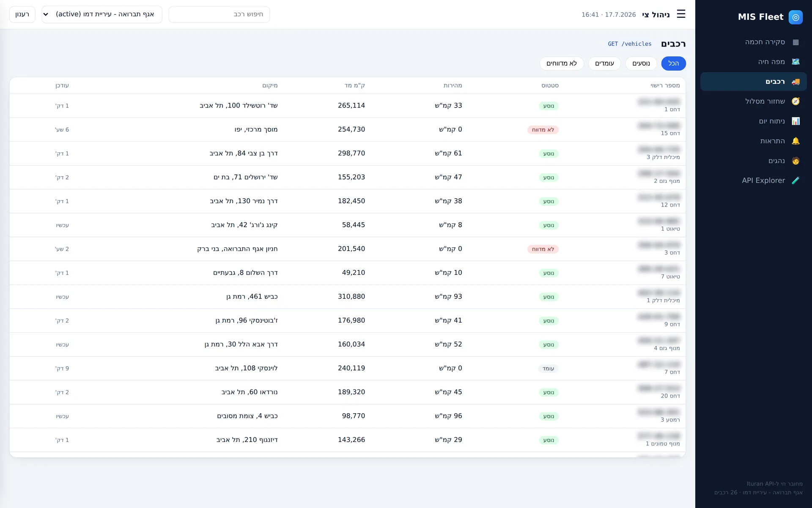Click the עומד status badge in חסר 7 row
This screenshot has height=508, width=812.
549,369
